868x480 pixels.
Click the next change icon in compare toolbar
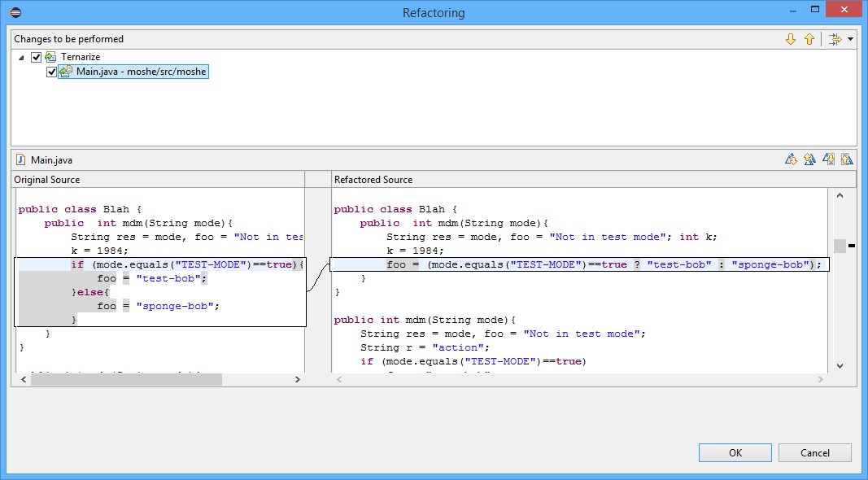[x=828, y=159]
